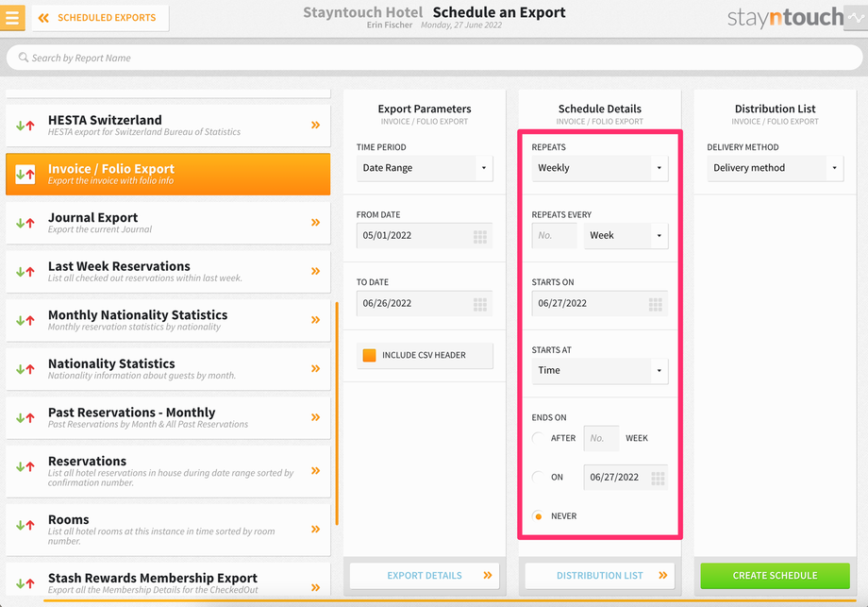Select Last Week Reservations report
Image resolution: width=868 pixels, height=607 pixels.
click(x=168, y=271)
